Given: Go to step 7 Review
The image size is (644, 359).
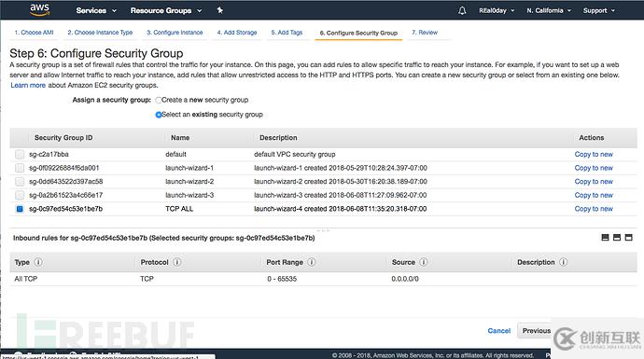Looking at the screenshot, I should click(x=425, y=33).
